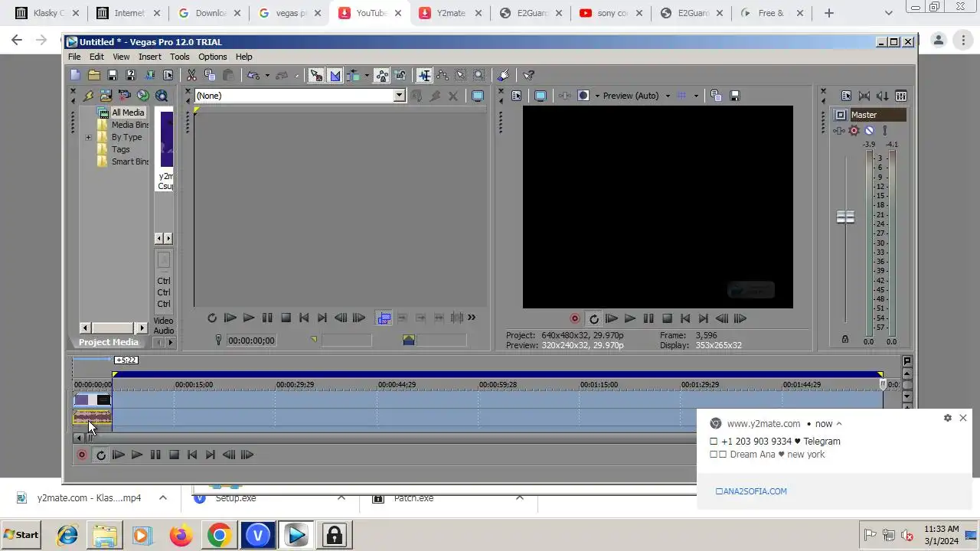Screen dimensions: 980x551
Task: Save preview snapshot to file
Action: [x=735, y=96]
